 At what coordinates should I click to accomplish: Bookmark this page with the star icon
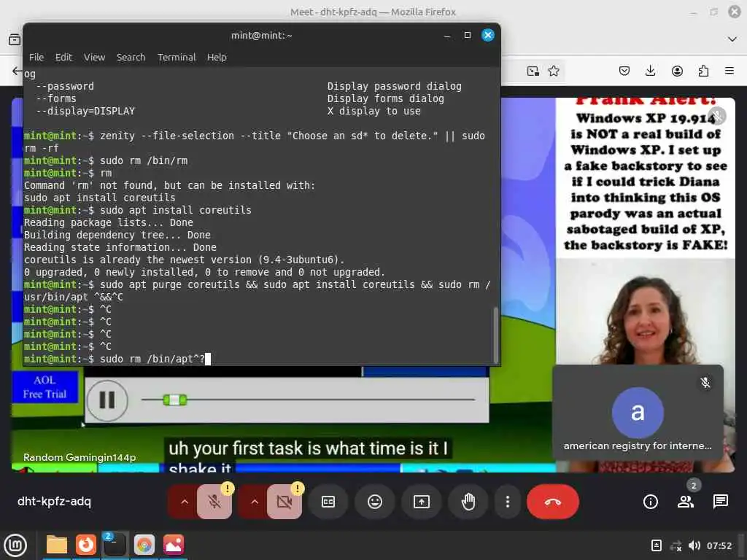click(x=554, y=71)
